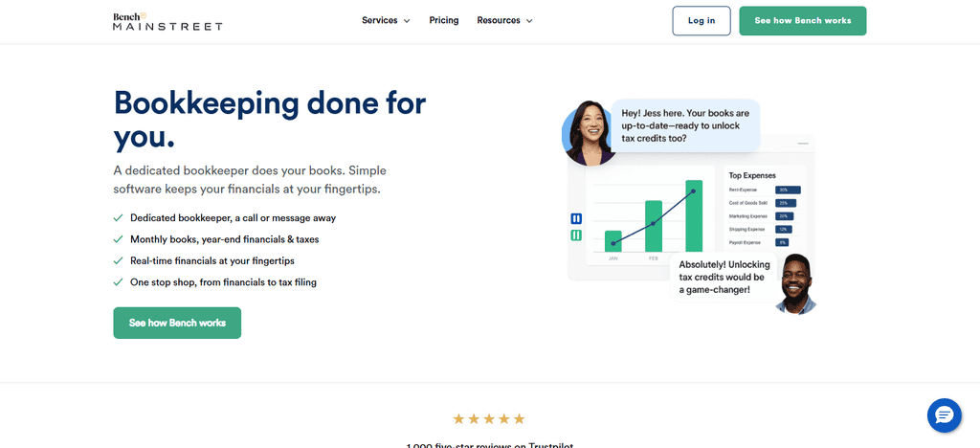Click checkmark beside Dedicated bookkeeper line
The width and height of the screenshot is (980, 448).
118,218
